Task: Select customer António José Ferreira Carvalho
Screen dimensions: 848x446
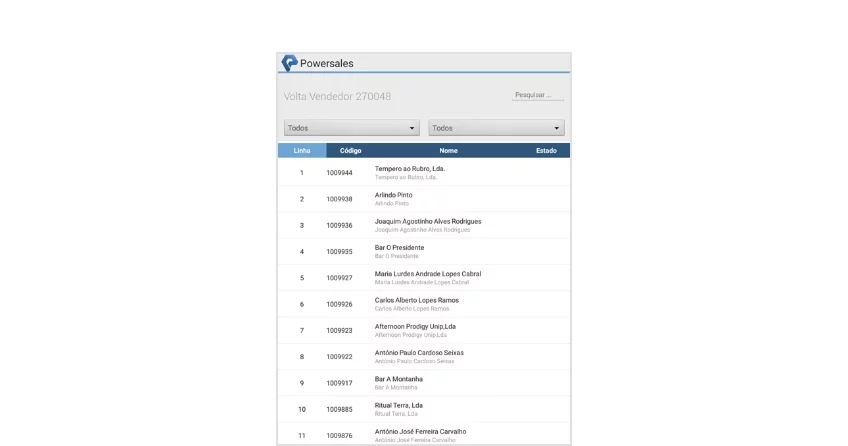Action: pos(420,432)
